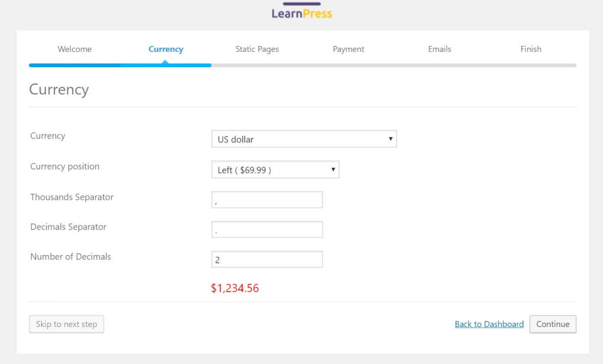Focus the Thousands Separator input box
The image size is (603, 364).
[267, 200]
